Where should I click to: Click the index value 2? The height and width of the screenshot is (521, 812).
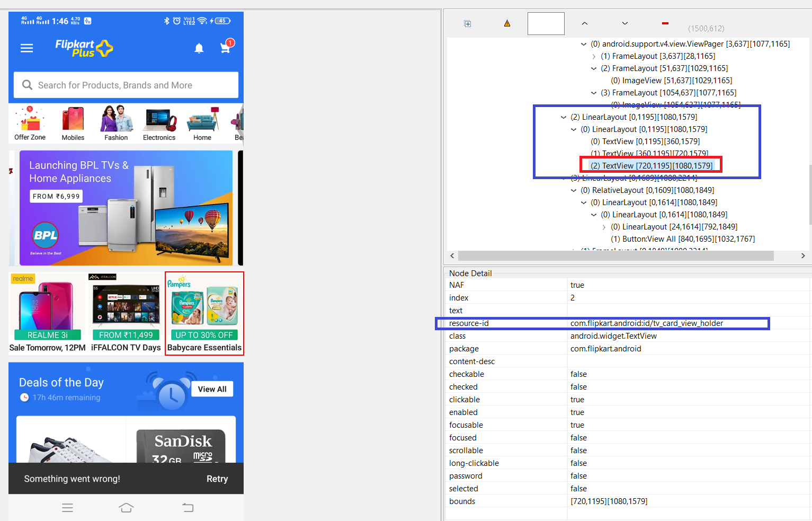573,298
